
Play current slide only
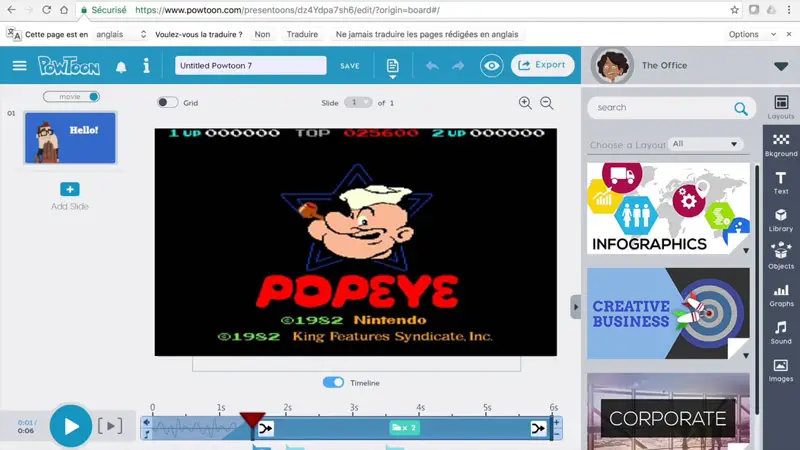point(110,426)
